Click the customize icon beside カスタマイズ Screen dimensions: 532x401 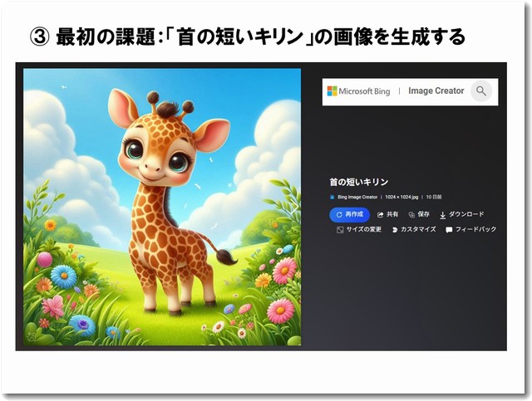coord(395,230)
